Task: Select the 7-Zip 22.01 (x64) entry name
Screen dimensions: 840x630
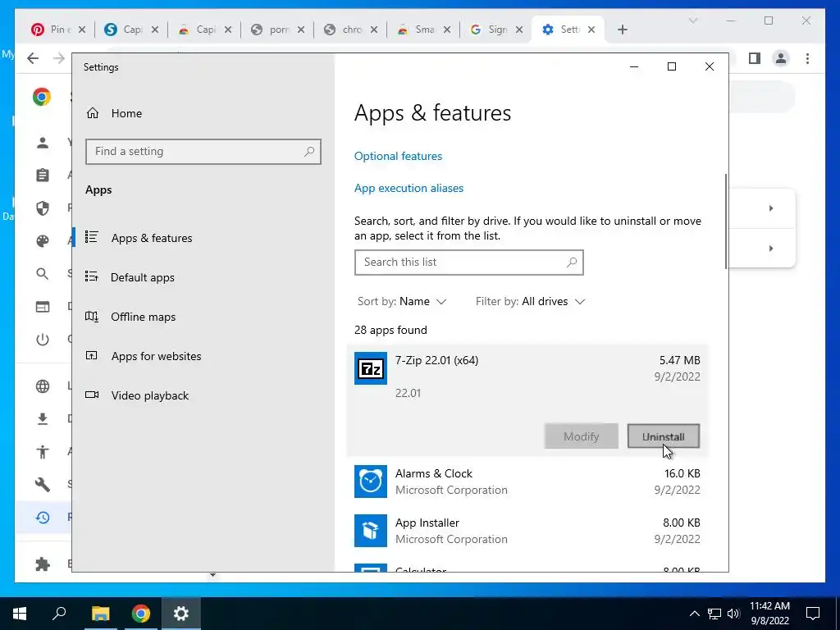Action: coord(436,360)
